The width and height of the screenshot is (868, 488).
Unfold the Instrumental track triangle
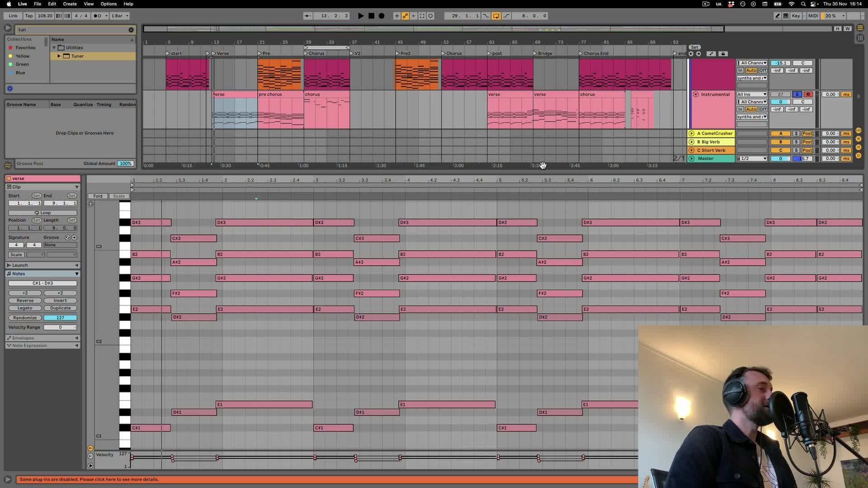click(696, 94)
